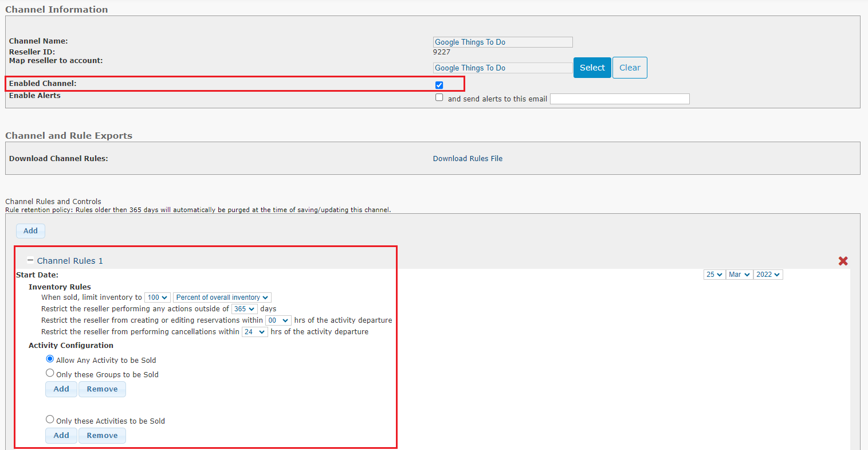The height and width of the screenshot is (450, 868).
Task: Click the alert email input field
Action: pyautogui.click(x=619, y=99)
